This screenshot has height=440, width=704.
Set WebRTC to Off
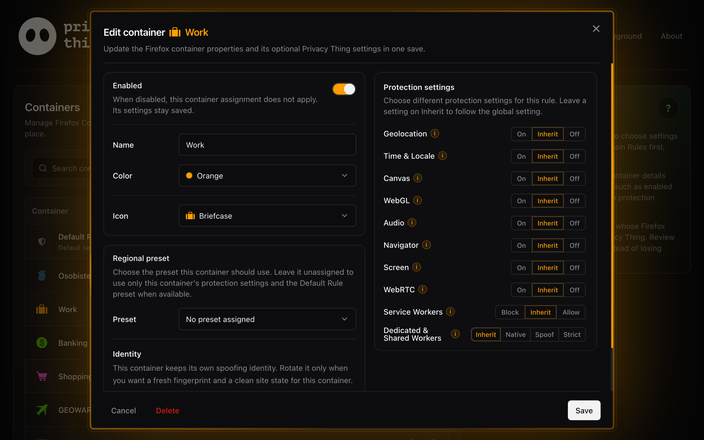[x=574, y=290]
